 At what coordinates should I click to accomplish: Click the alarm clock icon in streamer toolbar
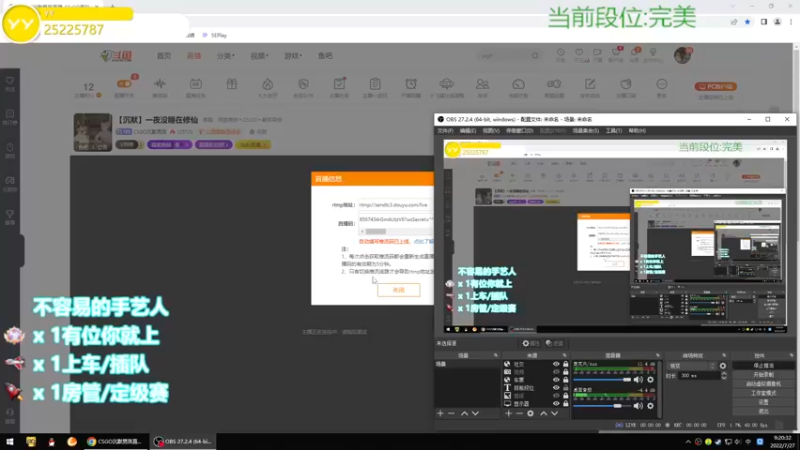click(411, 84)
